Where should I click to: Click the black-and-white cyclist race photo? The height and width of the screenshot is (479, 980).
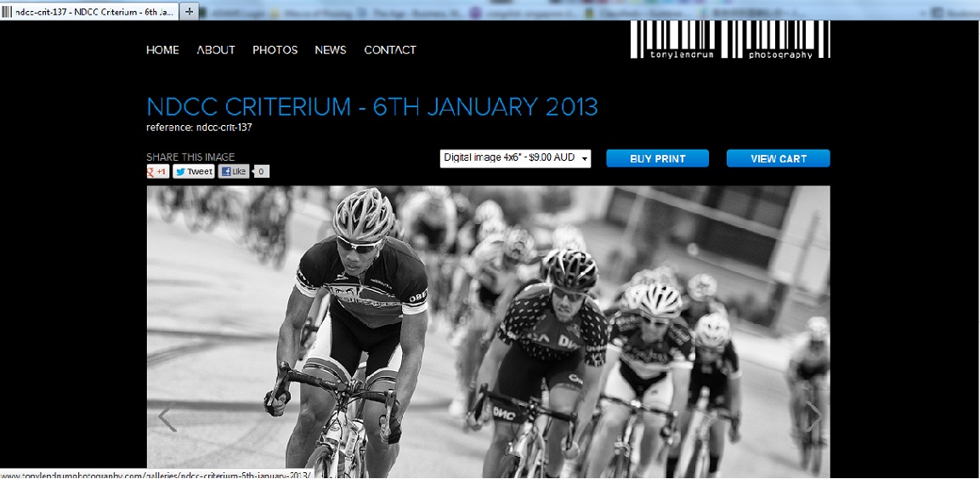pos(488,332)
